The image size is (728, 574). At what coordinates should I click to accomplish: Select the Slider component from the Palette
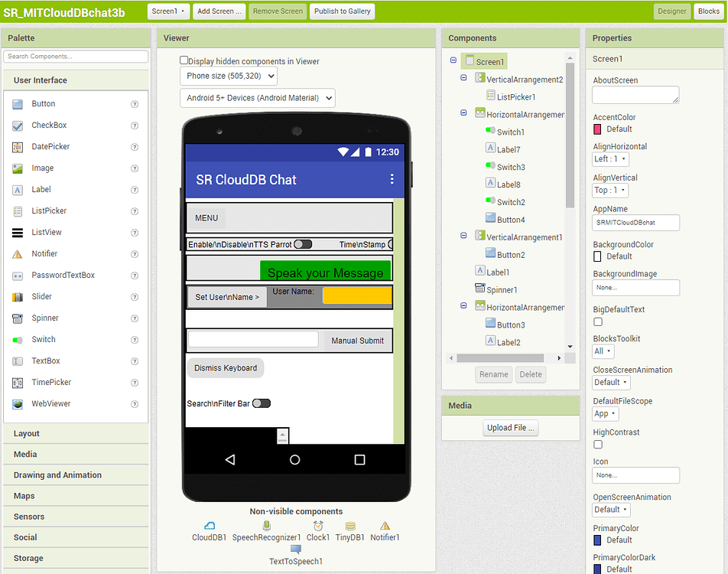[x=44, y=296]
